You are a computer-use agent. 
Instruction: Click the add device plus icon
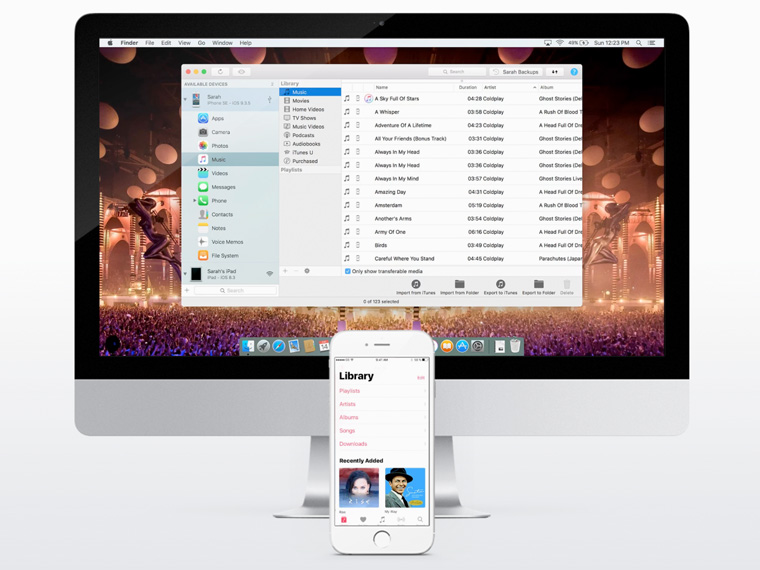[x=187, y=290]
